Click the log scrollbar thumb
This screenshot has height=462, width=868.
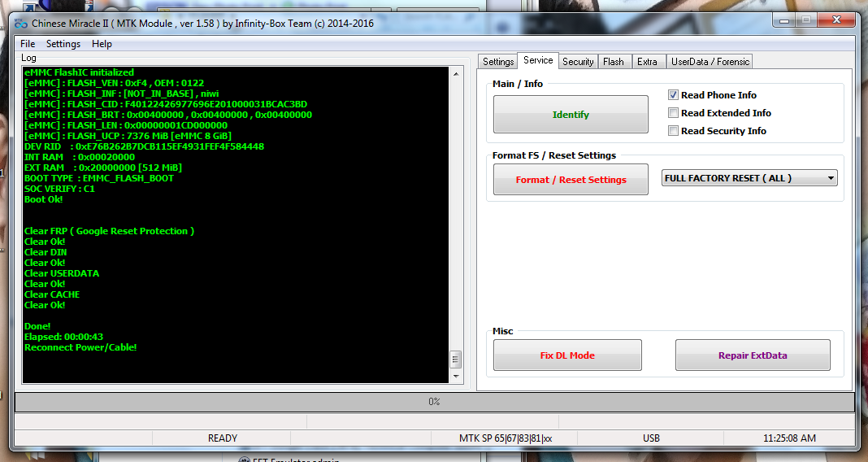click(456, 360)
